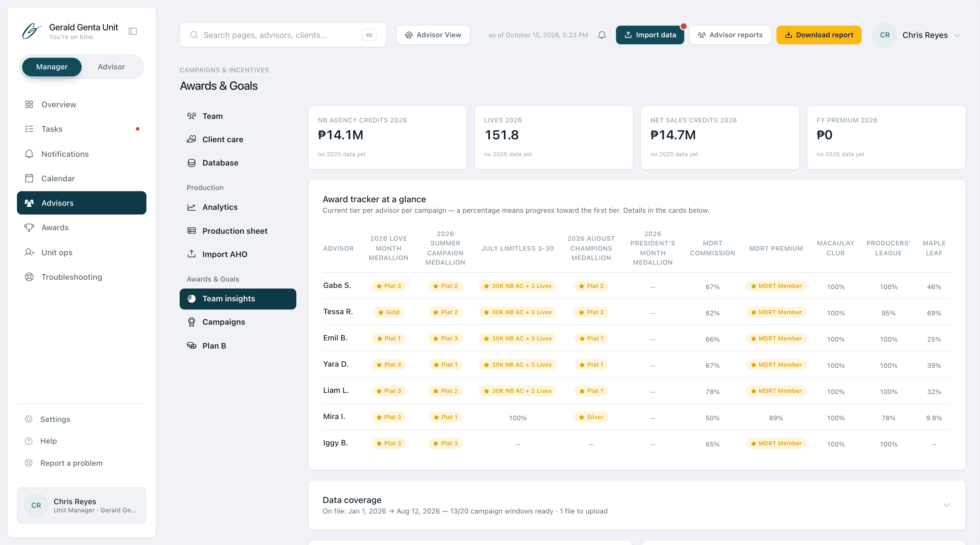
Task: Click the Campaigns medal icon
Action: [x=192, y=322]
